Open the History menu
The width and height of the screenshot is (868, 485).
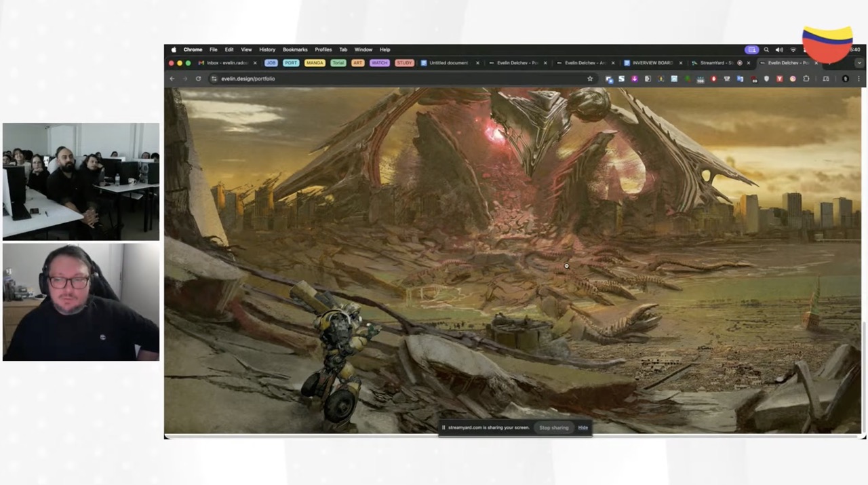pos(267,50)
